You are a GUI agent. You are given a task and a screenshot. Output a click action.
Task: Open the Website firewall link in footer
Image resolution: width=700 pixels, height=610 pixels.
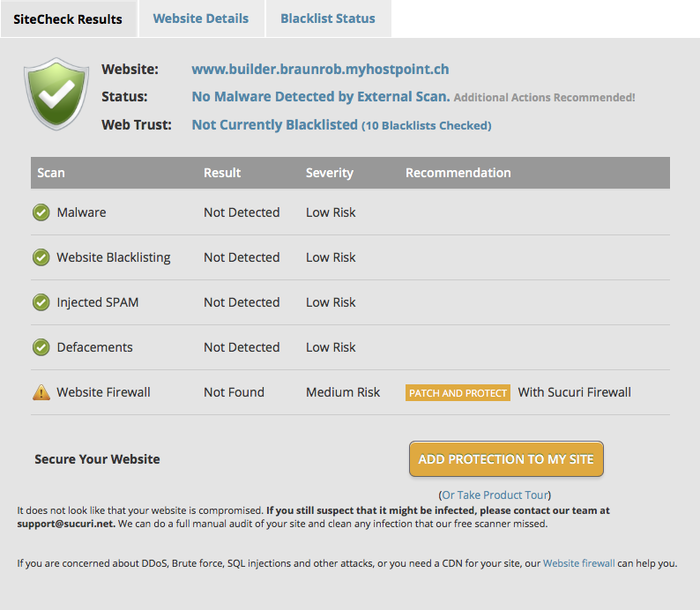[578, 563]
